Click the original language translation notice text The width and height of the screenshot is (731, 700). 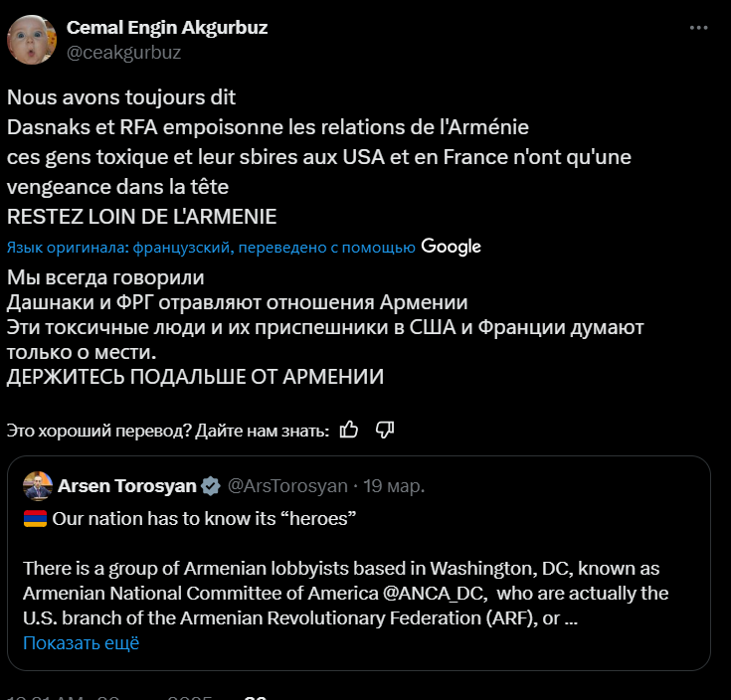point(211,248)
